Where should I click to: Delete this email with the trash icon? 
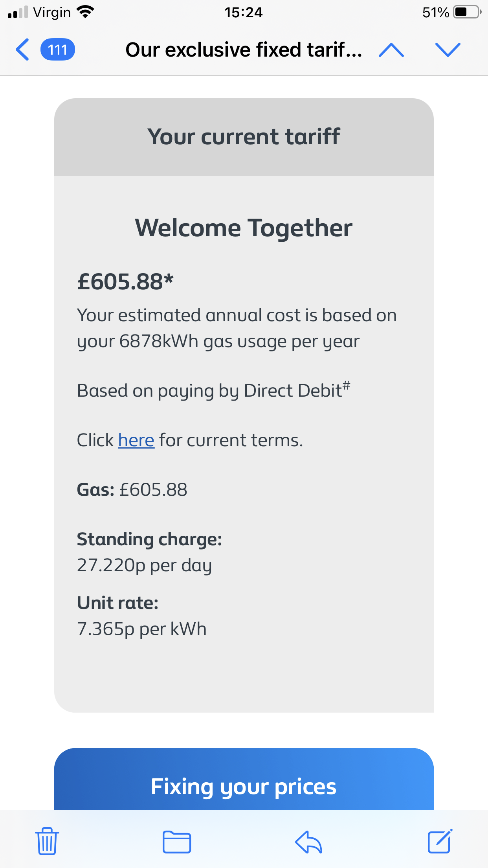coord(47,841)
